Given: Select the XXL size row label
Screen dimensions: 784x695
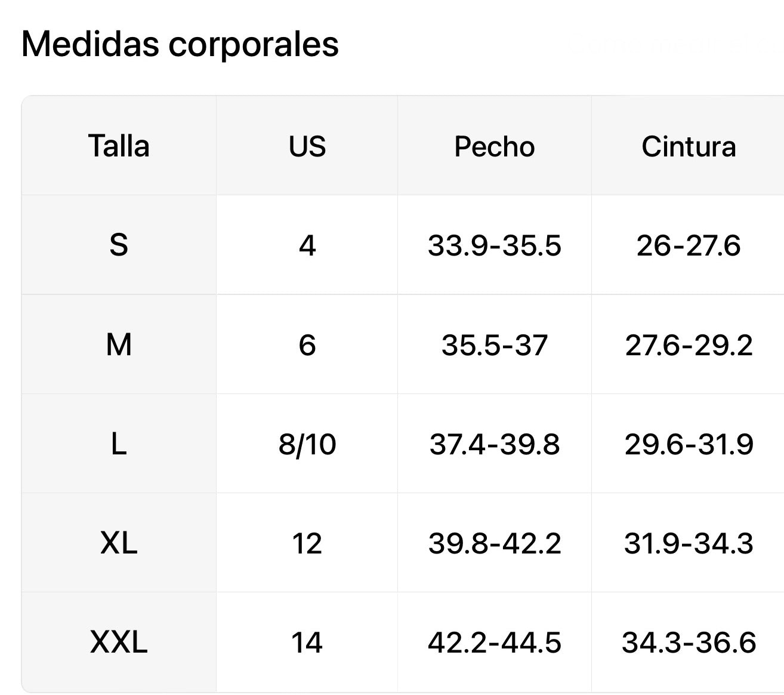Looking at the screenshot, I should [x=119, y=642].
